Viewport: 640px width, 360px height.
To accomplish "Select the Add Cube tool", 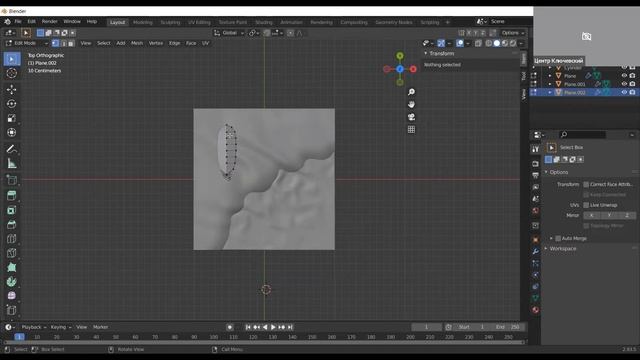I will point(12,180).
